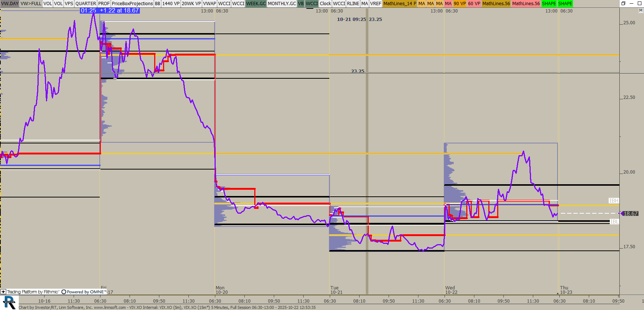644x310 pixels.
Task: Toggle the green SHAPE button on the far right
Action: tap(565, 3)
